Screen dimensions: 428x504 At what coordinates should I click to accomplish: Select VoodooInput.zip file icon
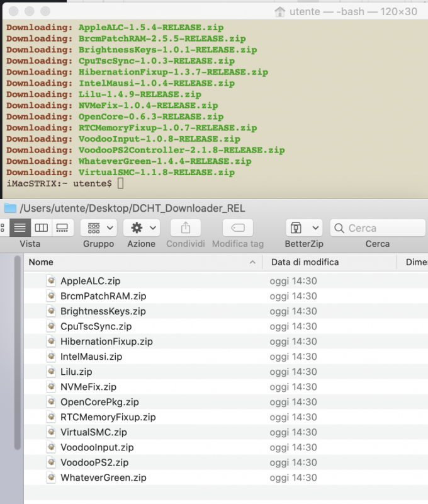51,447
